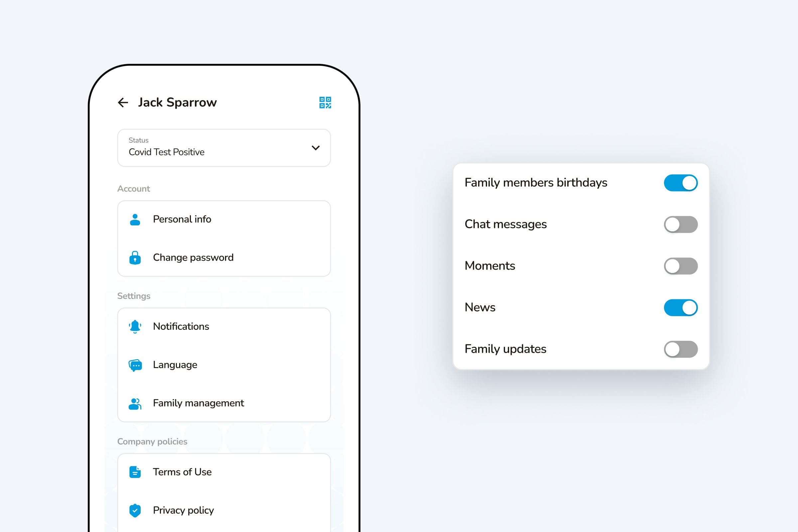Viewport: 798px width, 532px height.
Task: Click the Terms of Use document icon
Action: 135,472
